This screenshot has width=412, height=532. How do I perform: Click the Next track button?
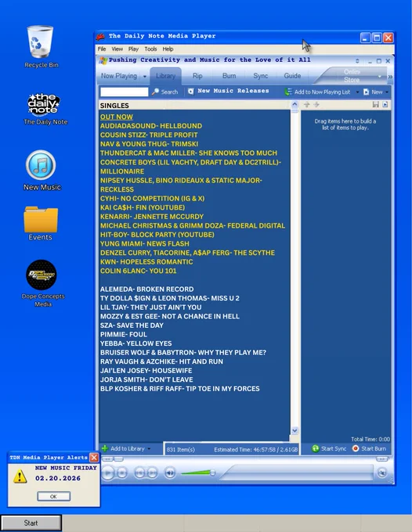tap(152, 473)
